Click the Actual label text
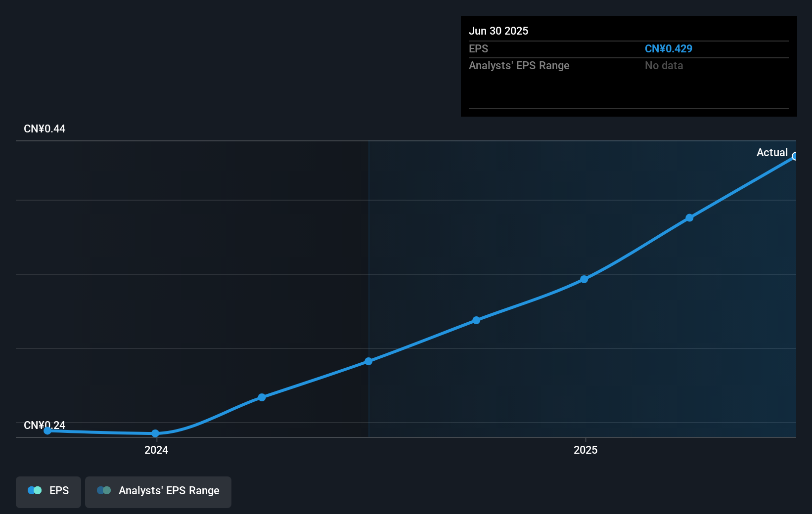The image size is (812, 514). click(x=772, y=152)
